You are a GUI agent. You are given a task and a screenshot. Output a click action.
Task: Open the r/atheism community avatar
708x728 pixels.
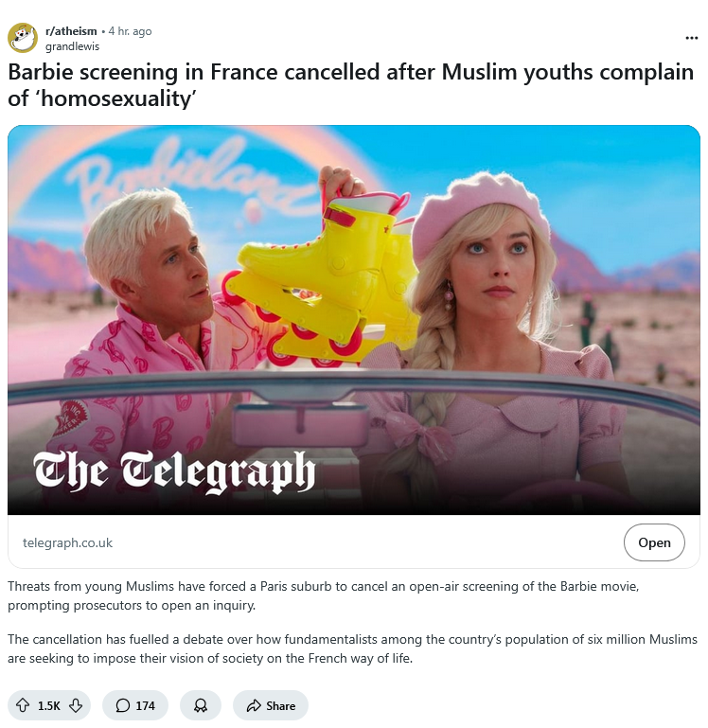click(23, 38)
